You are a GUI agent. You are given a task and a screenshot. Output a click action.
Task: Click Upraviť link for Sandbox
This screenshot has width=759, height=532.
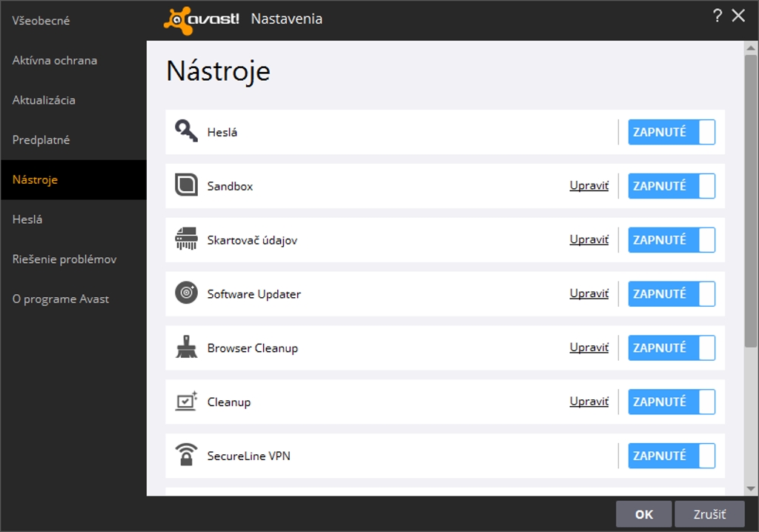589,186
